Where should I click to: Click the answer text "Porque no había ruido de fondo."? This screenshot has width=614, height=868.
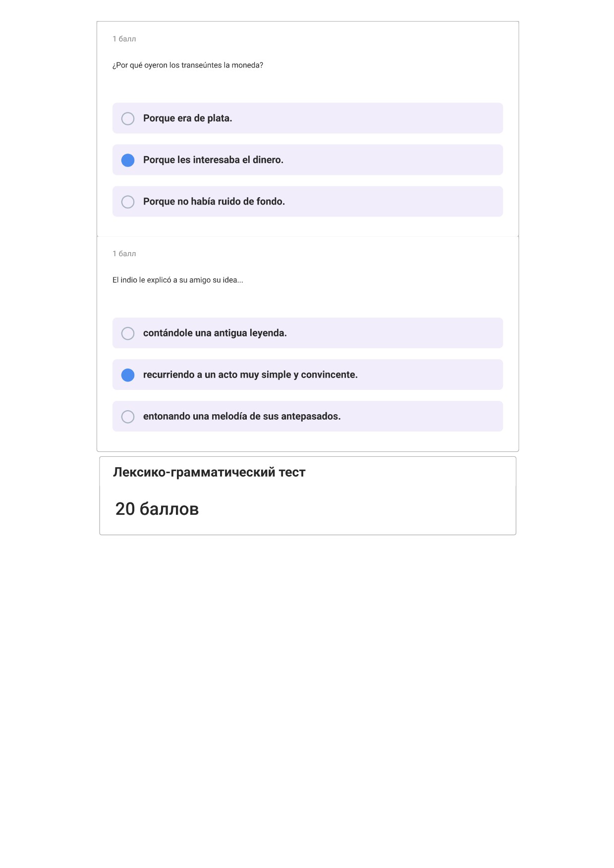coord(214,202)
